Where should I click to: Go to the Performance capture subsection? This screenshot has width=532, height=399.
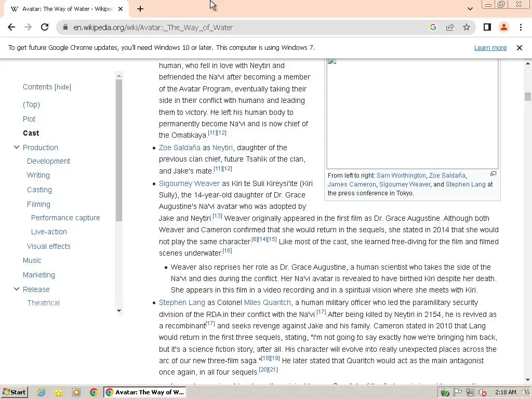click(x=65, y=218)
